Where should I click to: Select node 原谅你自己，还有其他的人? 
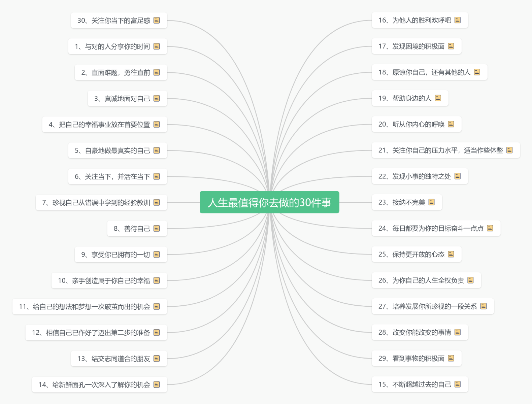tap(424, 72)
